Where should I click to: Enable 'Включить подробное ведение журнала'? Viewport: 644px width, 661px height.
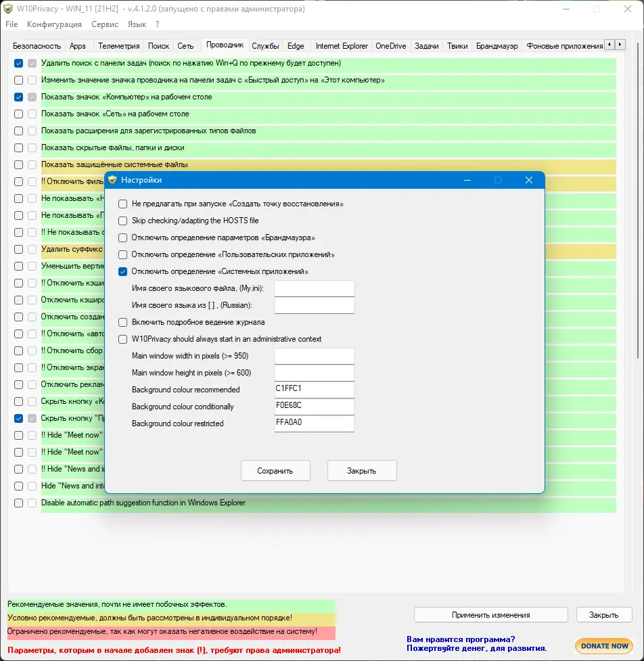122,323
